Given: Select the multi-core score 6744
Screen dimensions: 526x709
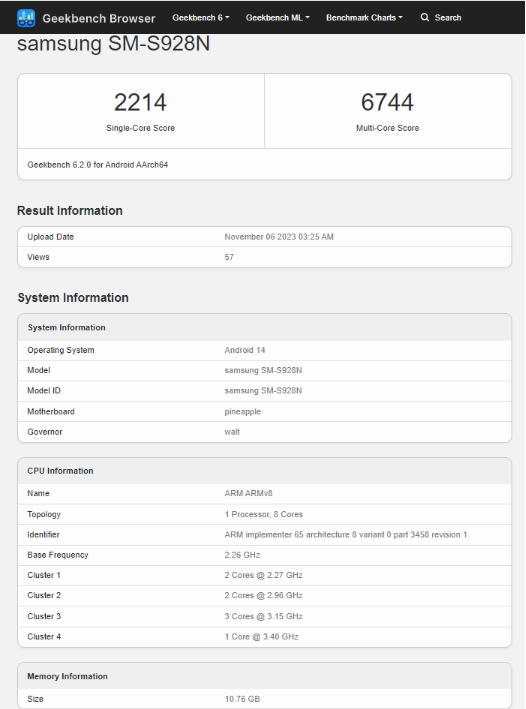Looking at the screenshot, I should pos(387,102).
